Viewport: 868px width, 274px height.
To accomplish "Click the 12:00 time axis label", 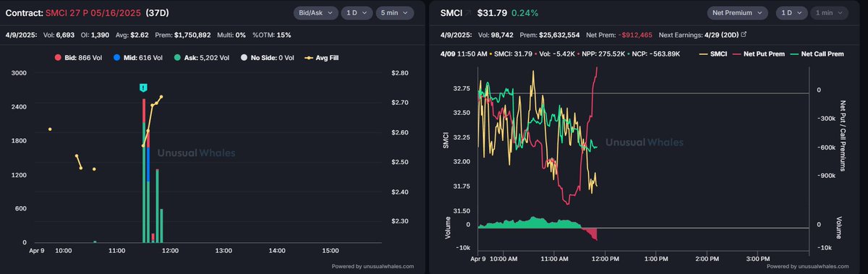I will tap(170, 250).
